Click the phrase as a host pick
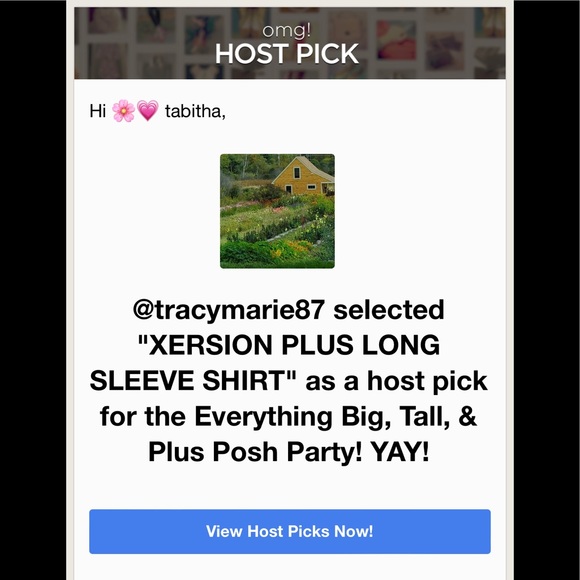This screenshot has height=580, width=580. pyautogui.click(x=396, y=381)
